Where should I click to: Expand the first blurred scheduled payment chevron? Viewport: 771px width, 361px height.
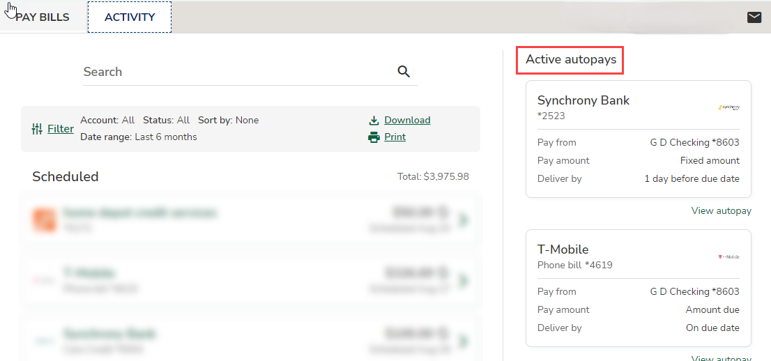(463, 220)
